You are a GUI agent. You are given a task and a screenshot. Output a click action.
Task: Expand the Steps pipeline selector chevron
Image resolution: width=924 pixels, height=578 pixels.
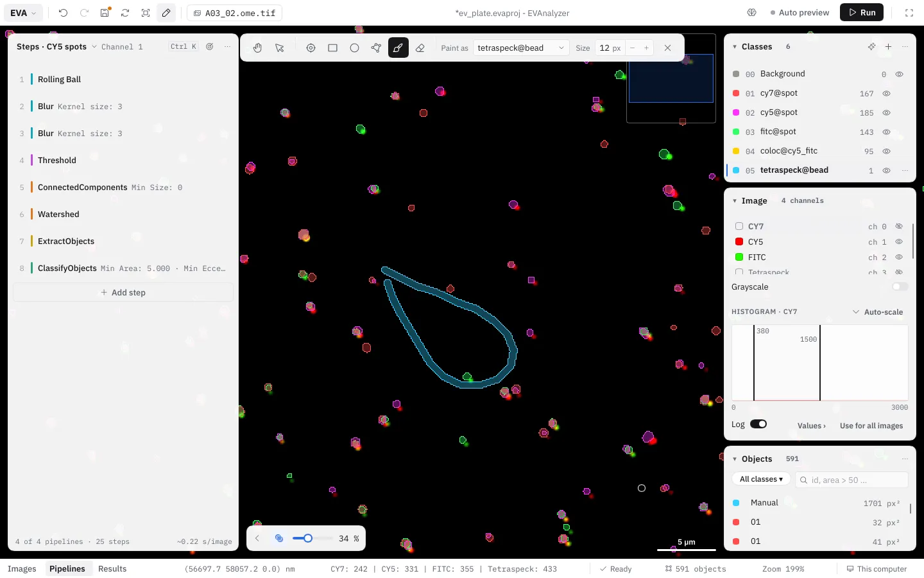[94, 47]
